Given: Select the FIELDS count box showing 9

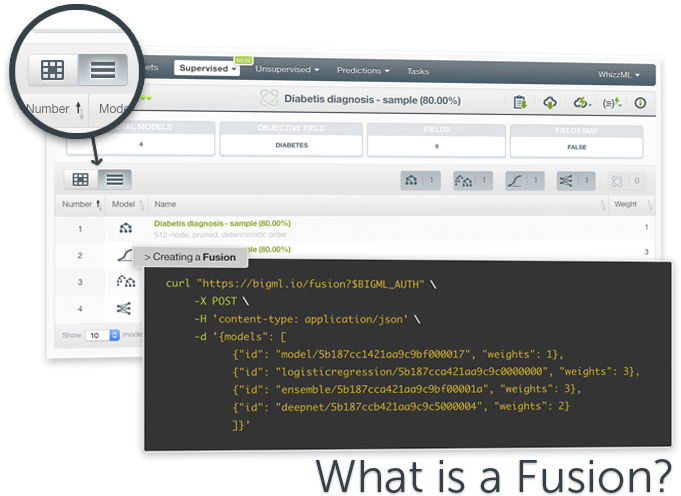Looking at the screenshot, I should point(436,140).
